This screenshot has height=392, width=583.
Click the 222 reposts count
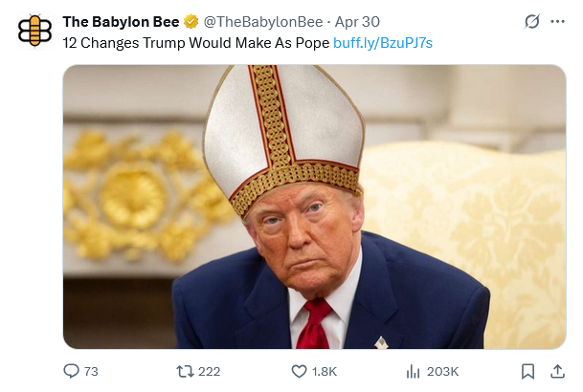point(210,371)
